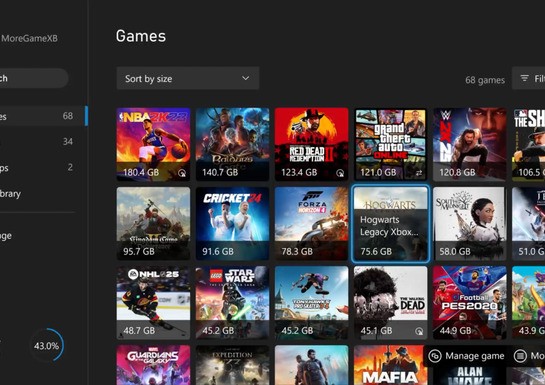Screen dimensions: 545x385
Task: Click the 68 games count text
Action: pyautogui.click(x=485, y=80)
